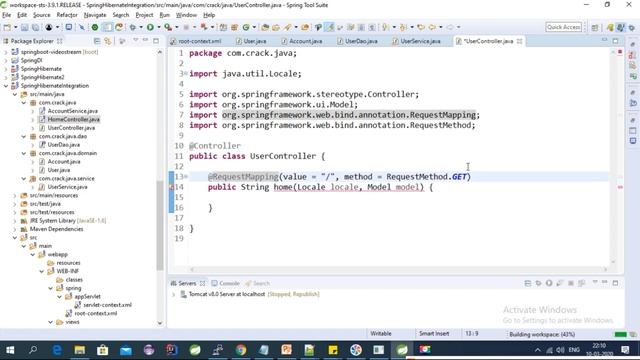
Task: Open the Action Center notification icon
Action: pyautogui.click(x=625, y=350)
